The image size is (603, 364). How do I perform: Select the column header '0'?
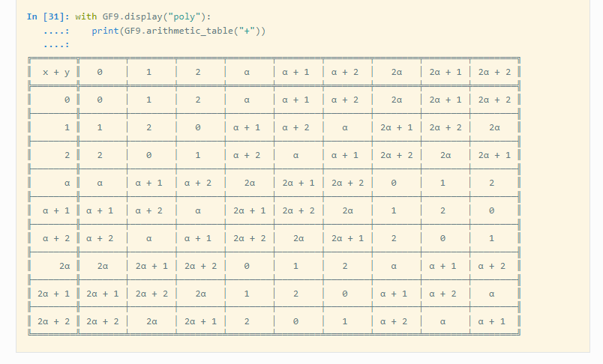100,72
